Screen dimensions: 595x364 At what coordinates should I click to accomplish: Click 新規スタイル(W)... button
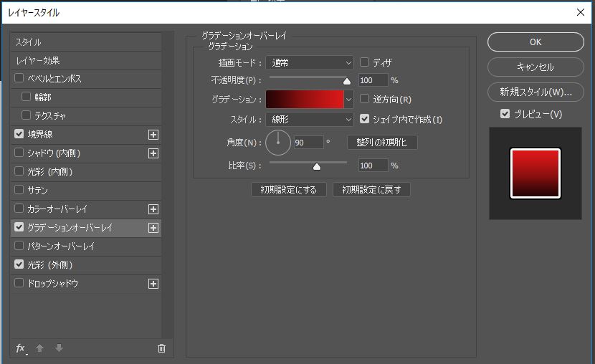point(535,92)
